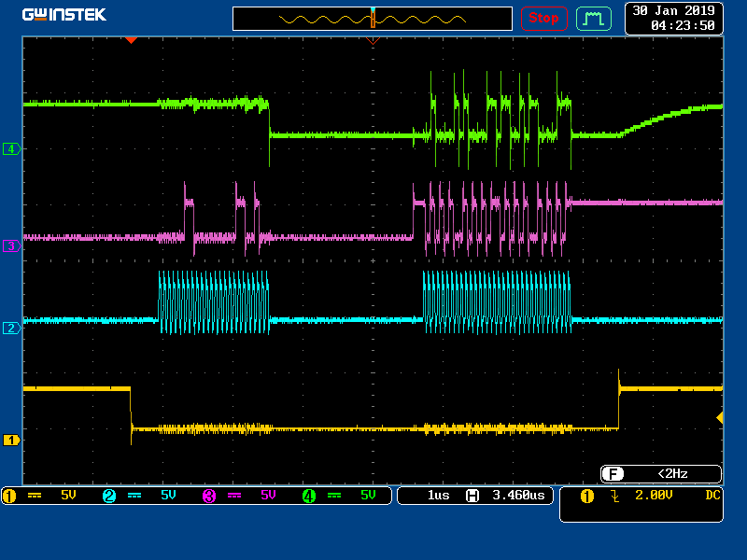747x560 pixels.
Task: Click channel 1 yellow number badge
Action: click(x=9, y=497)
